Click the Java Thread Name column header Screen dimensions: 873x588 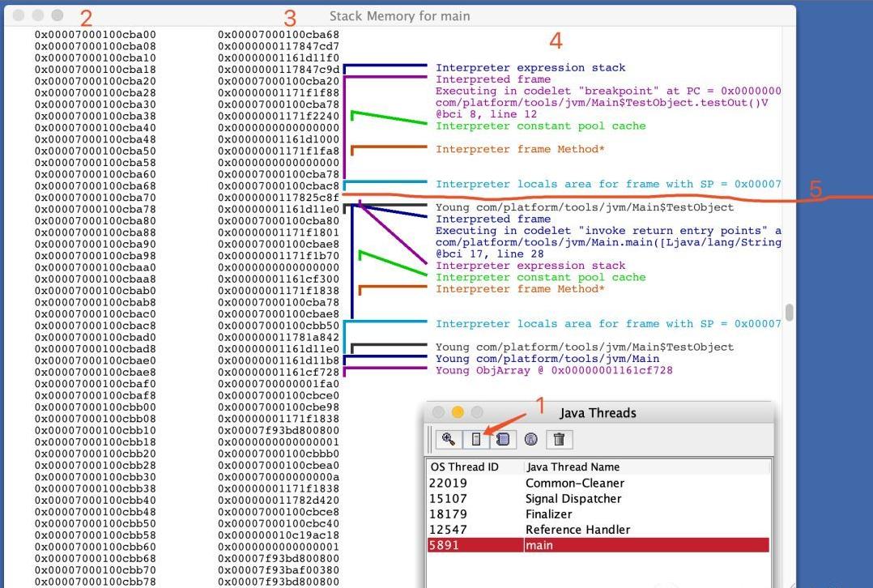point(573,467)
